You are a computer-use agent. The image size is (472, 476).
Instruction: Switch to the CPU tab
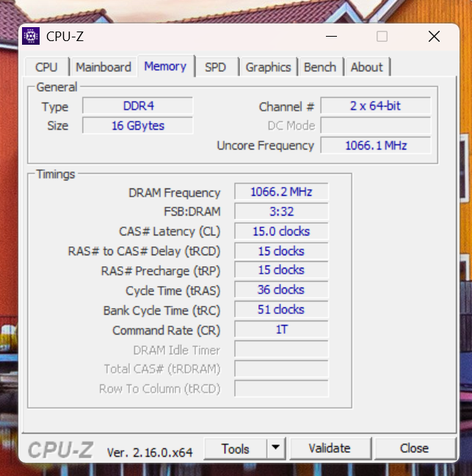click(x=46, y=67)
